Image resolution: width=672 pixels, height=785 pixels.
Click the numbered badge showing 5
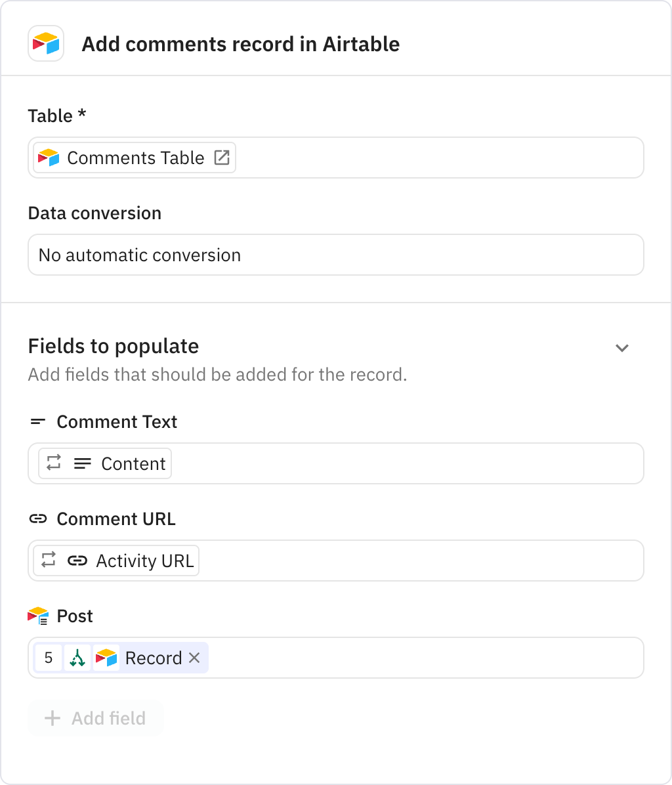click(48, 658)
